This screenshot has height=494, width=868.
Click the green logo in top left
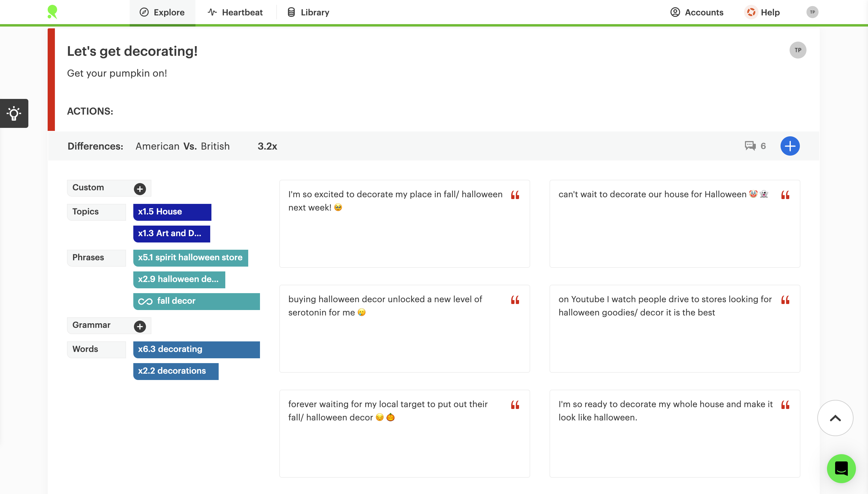[x=52, y=12]
